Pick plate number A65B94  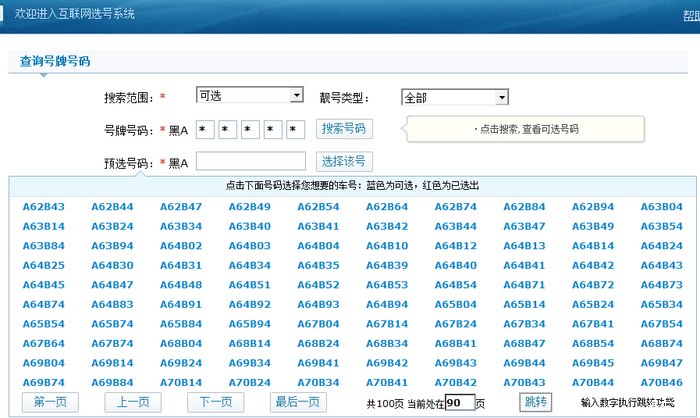(250, 324)
